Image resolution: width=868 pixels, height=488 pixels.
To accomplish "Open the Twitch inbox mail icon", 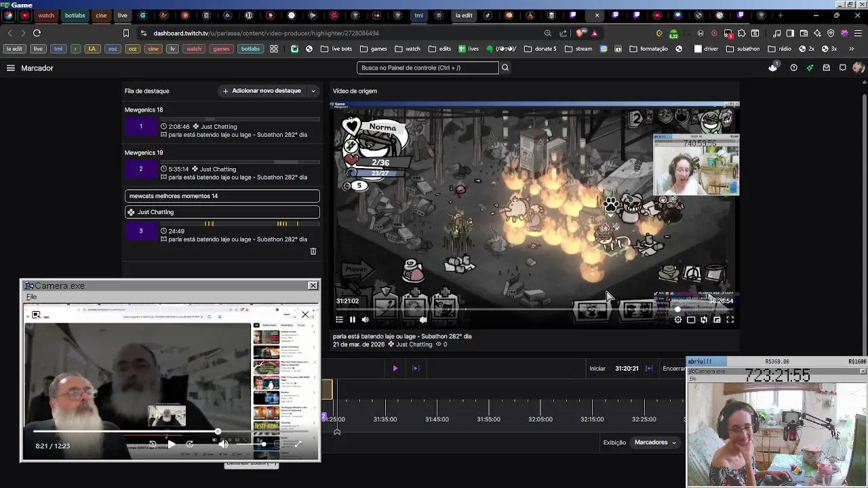I will pyautogui.click(x=826, y=68).
